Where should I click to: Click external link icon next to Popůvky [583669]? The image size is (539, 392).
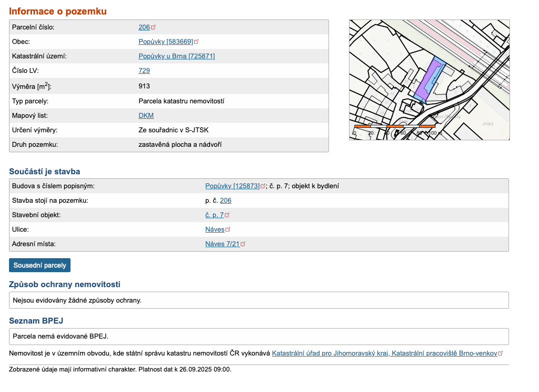point(196,42)
